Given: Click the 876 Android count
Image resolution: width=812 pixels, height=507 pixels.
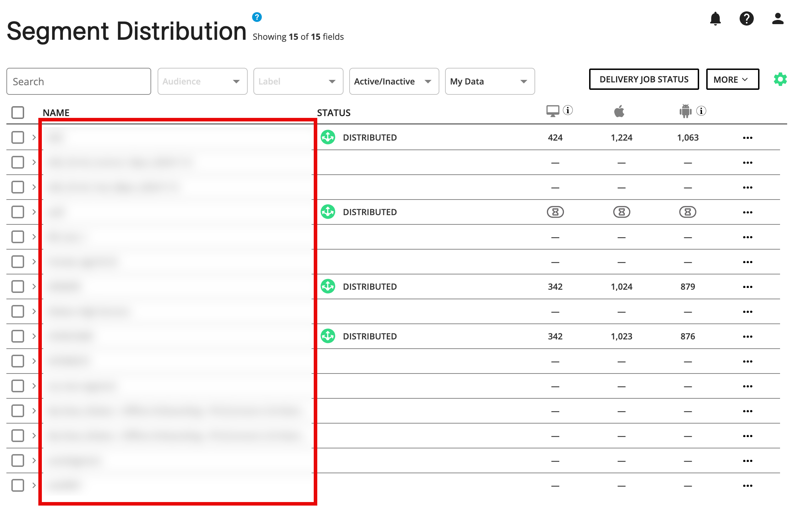Looking at the screenshot, I should click(687, 337).
